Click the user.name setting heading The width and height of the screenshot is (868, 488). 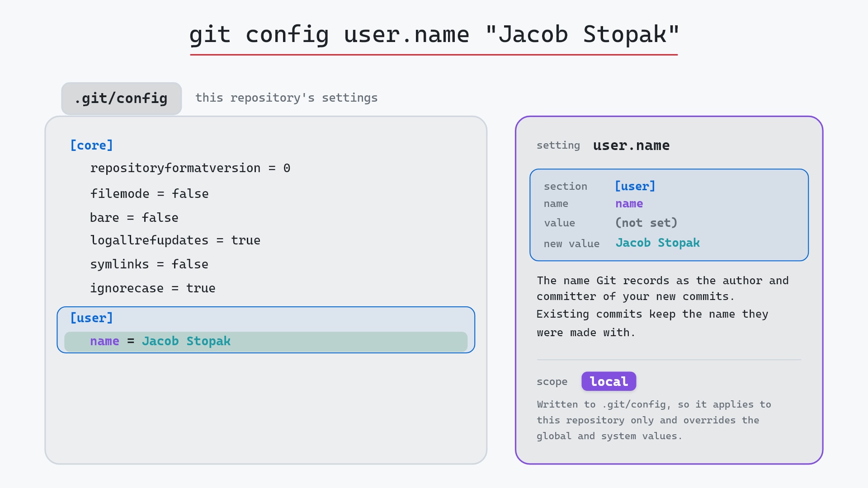632,145
